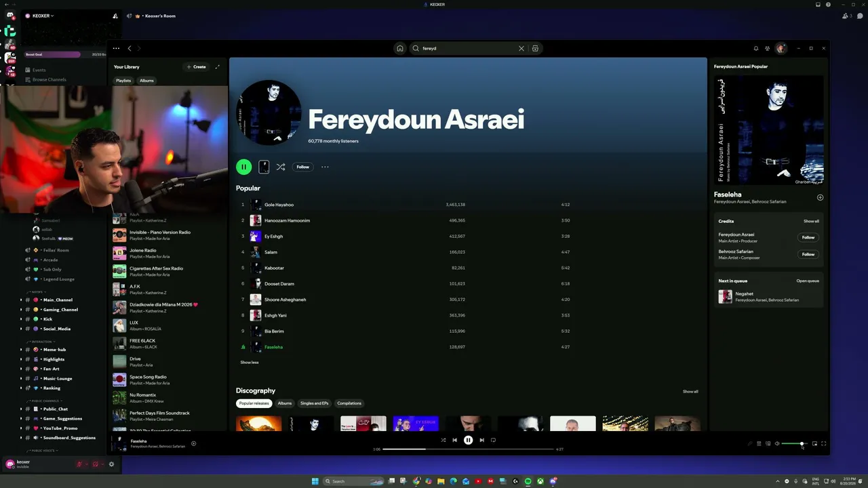Open queue from Next in queue panel

(x=808, y=281)
